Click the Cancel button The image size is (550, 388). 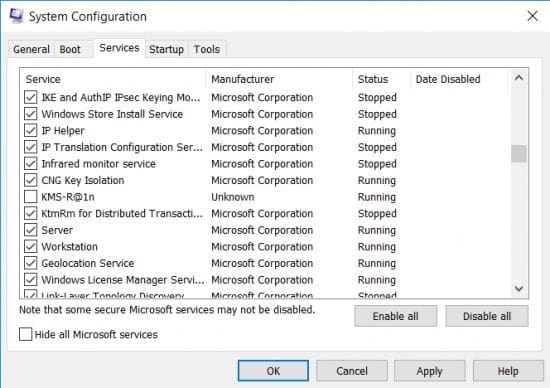[352, 371]
